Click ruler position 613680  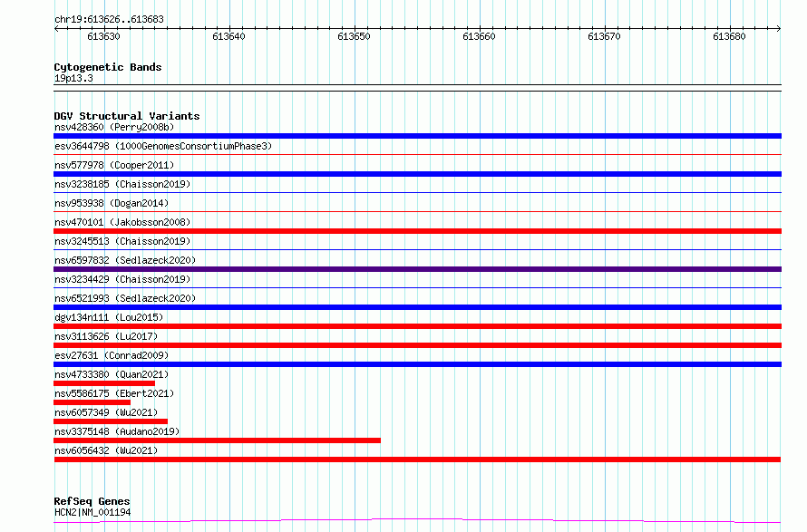pos(729,36)
